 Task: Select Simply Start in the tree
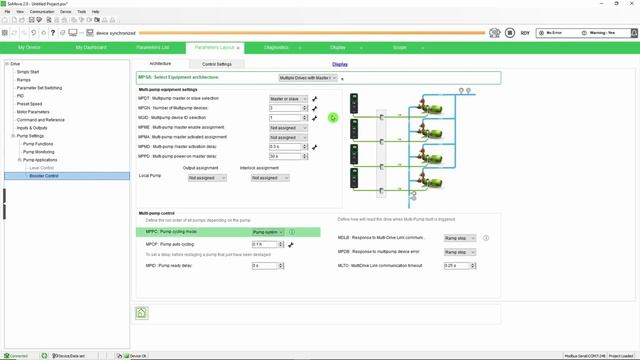tap(28, 72)
